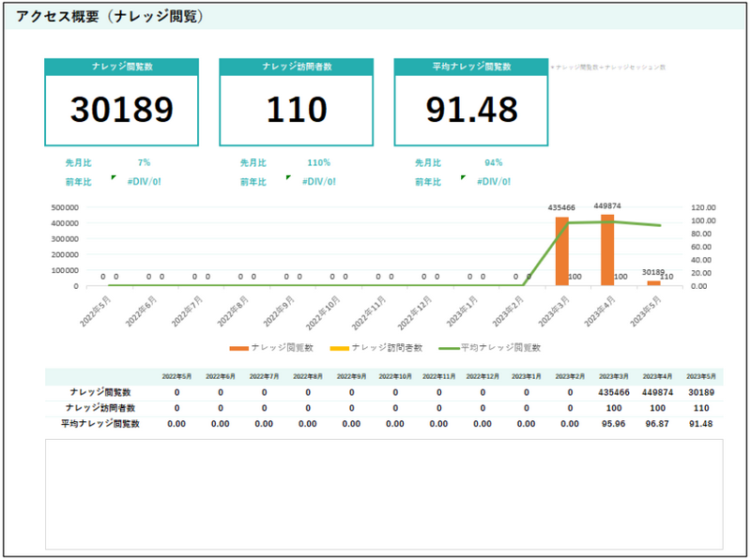This screenshot has height=560, width=751.
Task: Select the green 平均ナレッジ閲覧数 legend line
Action: pos(489,348)
